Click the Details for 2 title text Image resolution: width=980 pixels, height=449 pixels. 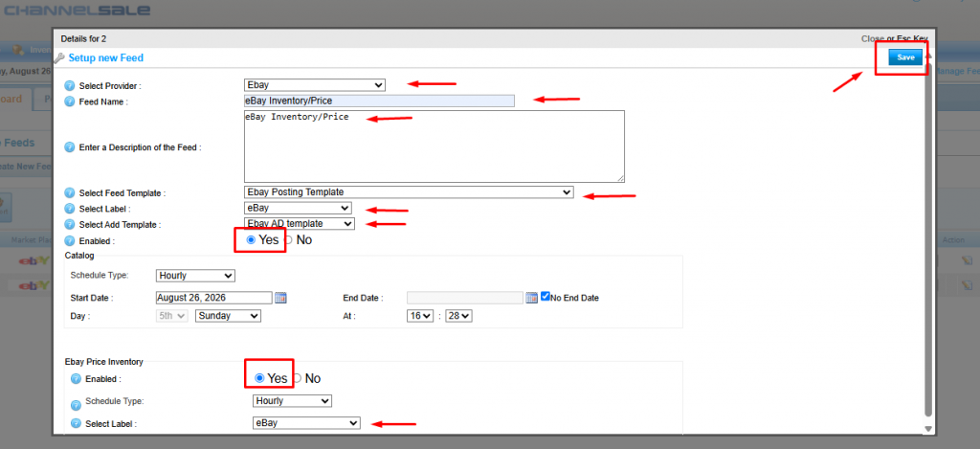click(84, 38)
